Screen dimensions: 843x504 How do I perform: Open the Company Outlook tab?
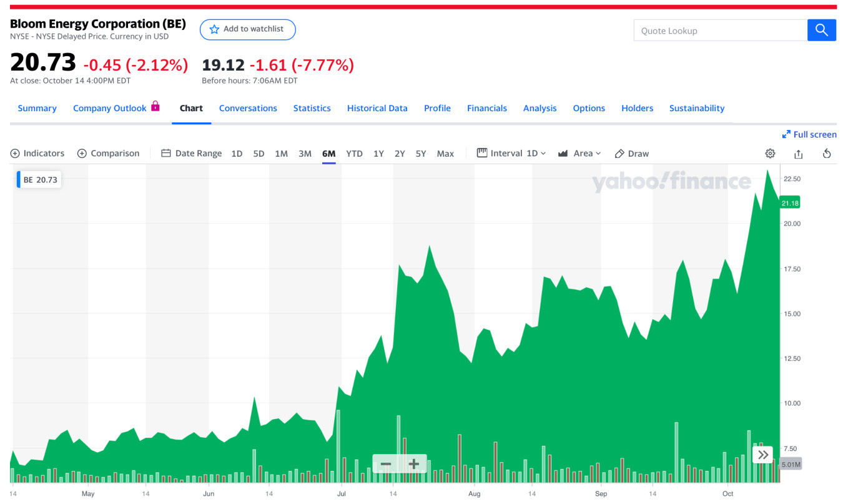point(110,108)
